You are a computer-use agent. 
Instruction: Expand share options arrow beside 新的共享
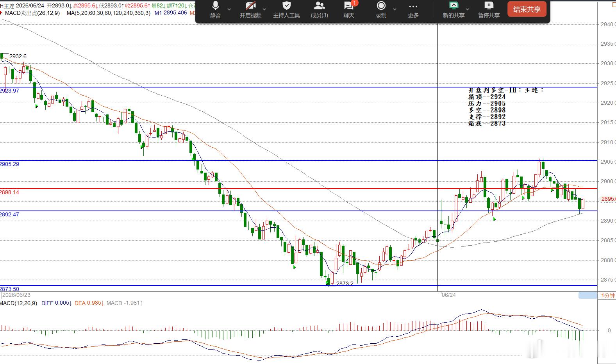(468, 9)
